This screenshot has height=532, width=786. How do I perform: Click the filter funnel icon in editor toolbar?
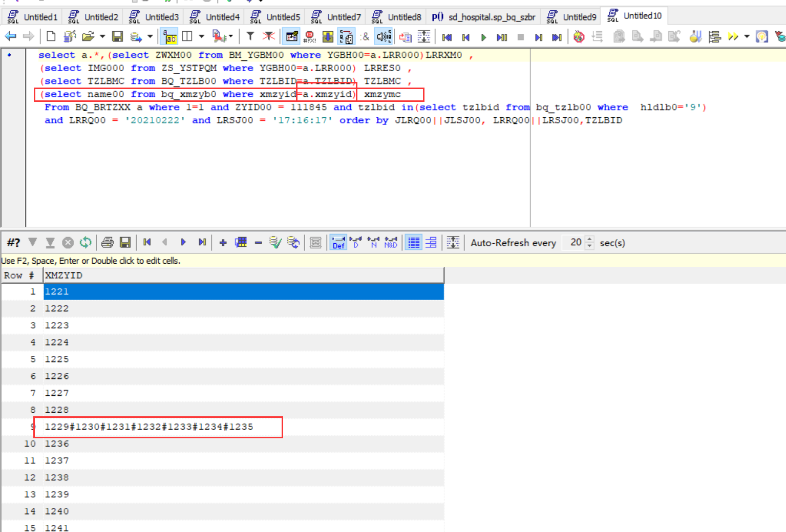point(250,36)
